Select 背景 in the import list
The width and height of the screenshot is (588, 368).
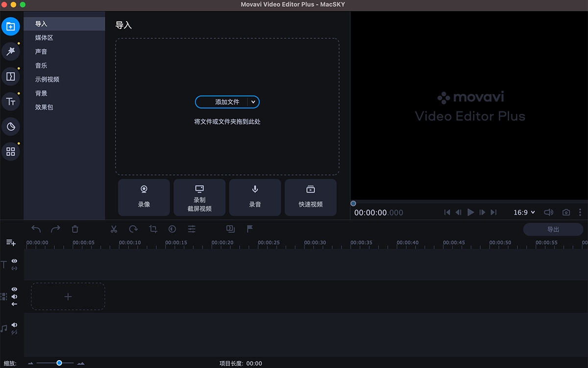[x=64, y=93]
